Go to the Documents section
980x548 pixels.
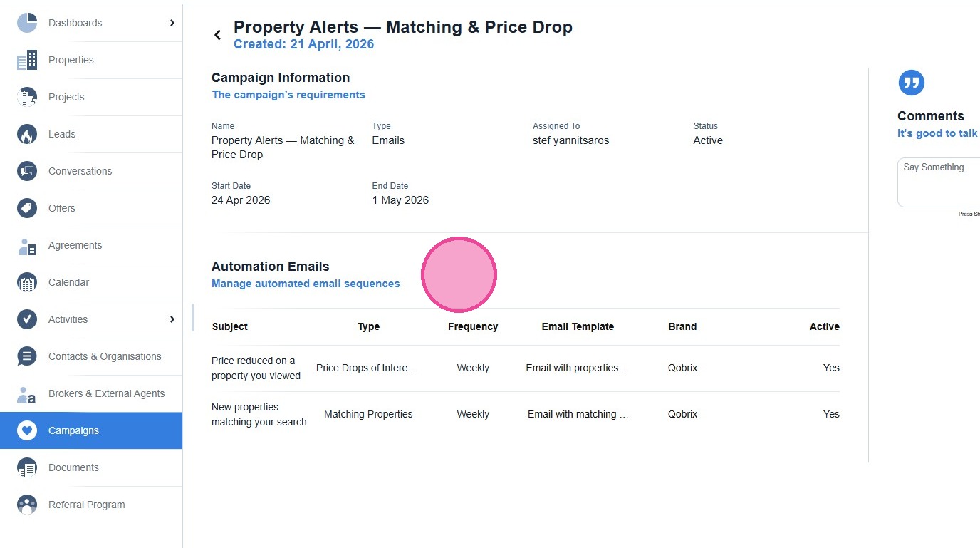point(73,467)
